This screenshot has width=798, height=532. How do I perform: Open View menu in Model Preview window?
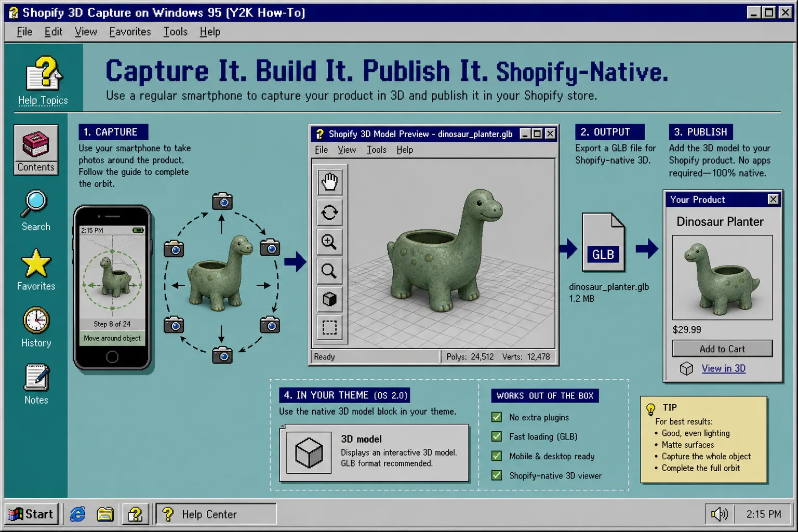pos(347,150)
